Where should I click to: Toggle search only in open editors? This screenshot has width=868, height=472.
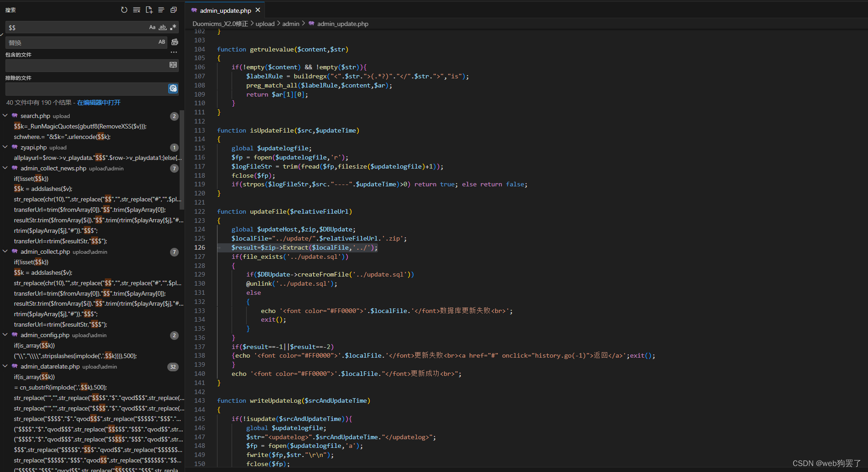(173, 65)
